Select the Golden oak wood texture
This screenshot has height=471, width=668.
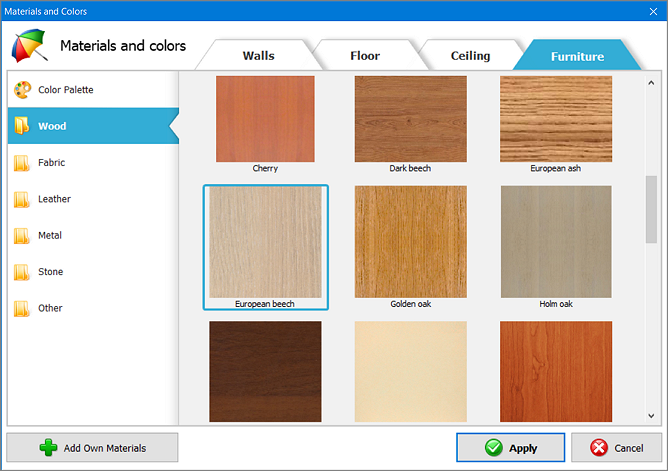(411, 242)
